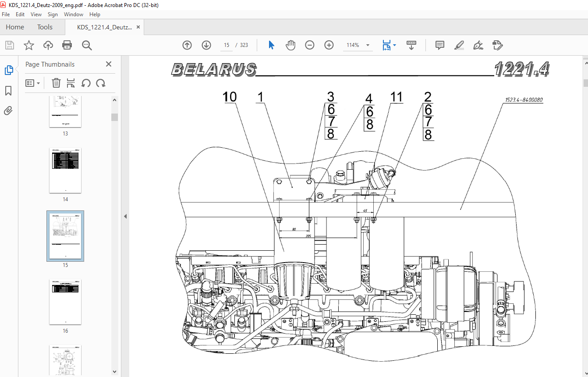The image size is (588, 377).
Task: Click the Print icon
Action: (67, 45)
